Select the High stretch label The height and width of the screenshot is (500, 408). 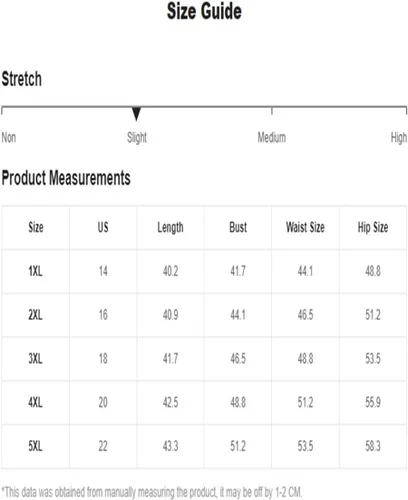click(399, 137)
